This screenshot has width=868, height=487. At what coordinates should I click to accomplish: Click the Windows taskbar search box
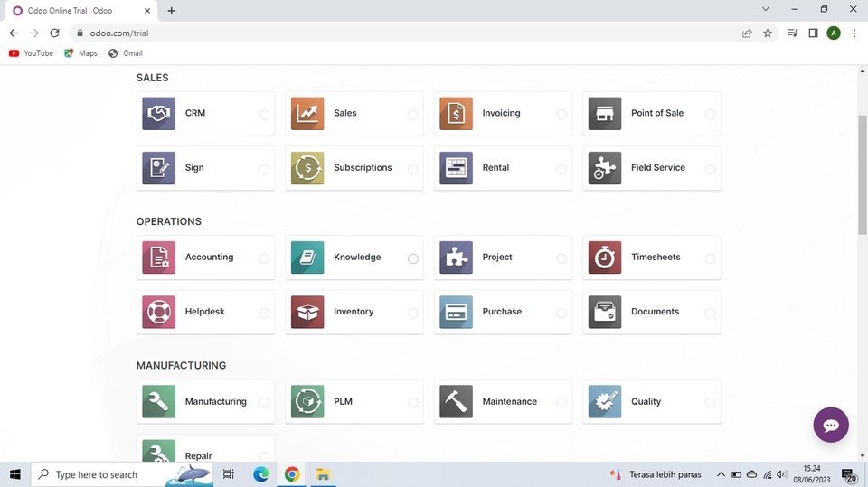click(122, 474)
